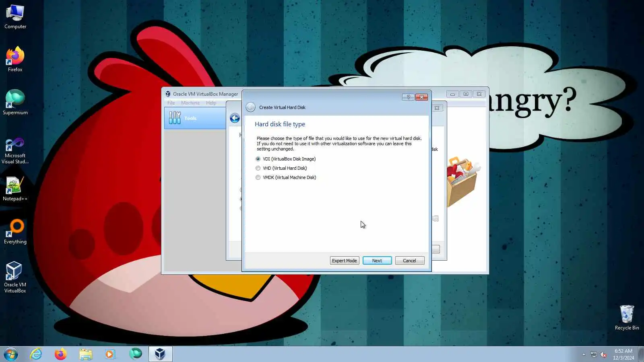Minimize the Oracle VM VirtualBox Manager window
This screenshot has height=362, width=644.
click(452, 94)
